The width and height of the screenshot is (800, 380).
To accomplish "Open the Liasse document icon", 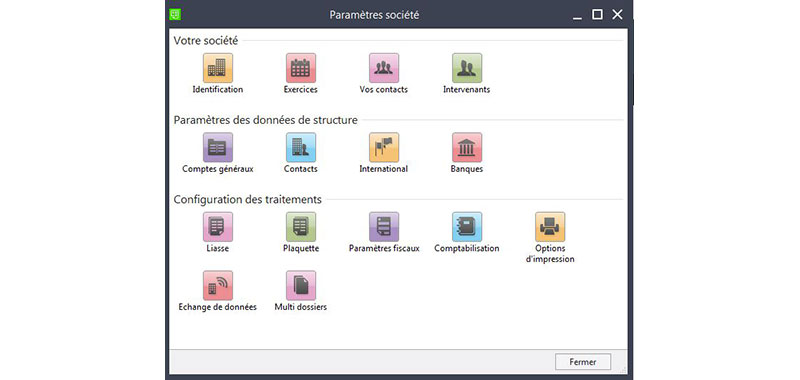I will (x=218, y=227).
